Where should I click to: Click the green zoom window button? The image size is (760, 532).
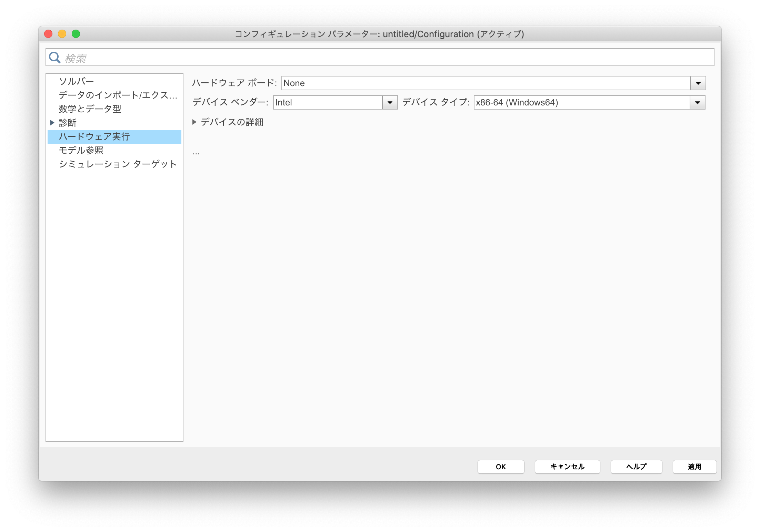[x=76, y=34]
